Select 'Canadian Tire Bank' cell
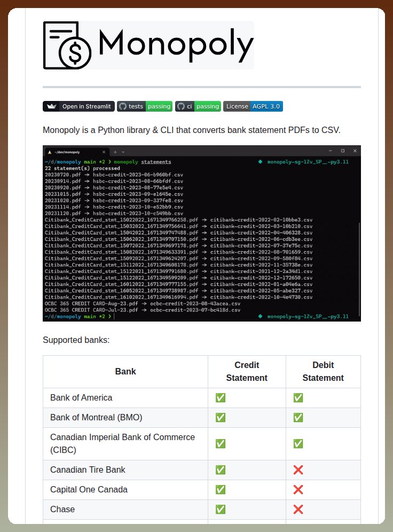Screen dimensions: 393x532 [125, 470]
